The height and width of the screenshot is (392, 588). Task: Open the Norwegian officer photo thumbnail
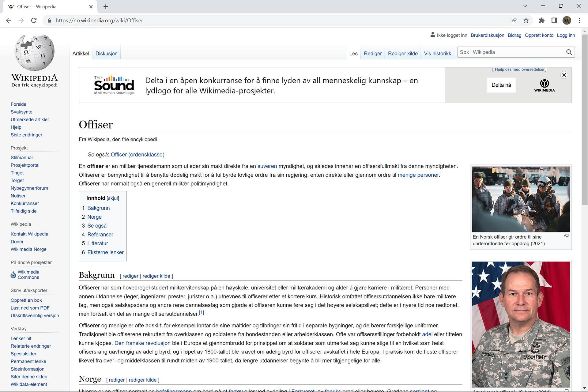pyautogui.click(x=521, y=199)
